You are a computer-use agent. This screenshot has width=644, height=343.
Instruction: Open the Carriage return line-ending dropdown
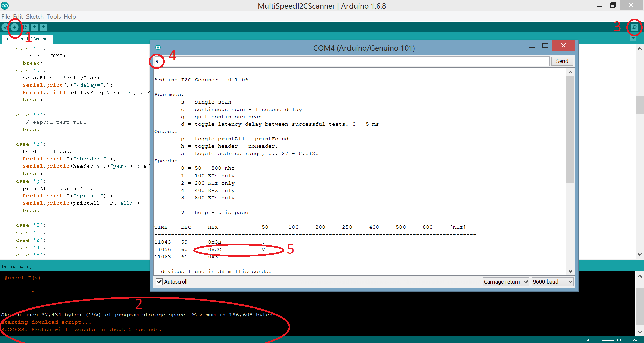(505, 282)
